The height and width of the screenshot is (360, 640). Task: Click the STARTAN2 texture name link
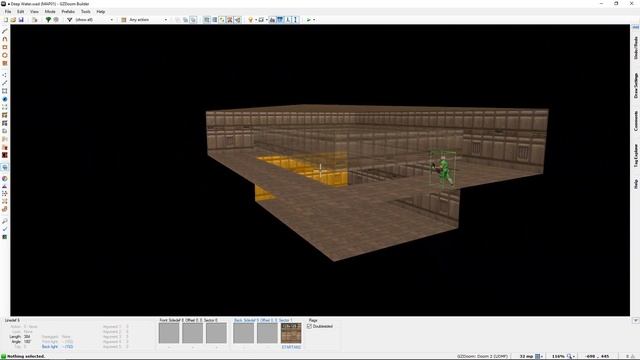pyautogui.click(x=291, y=347)
